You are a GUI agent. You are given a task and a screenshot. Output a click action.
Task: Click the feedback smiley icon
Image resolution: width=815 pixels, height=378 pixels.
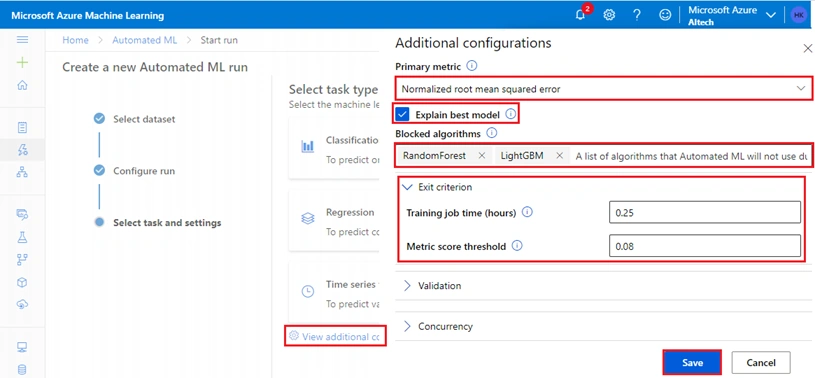[x=665, y=15]
